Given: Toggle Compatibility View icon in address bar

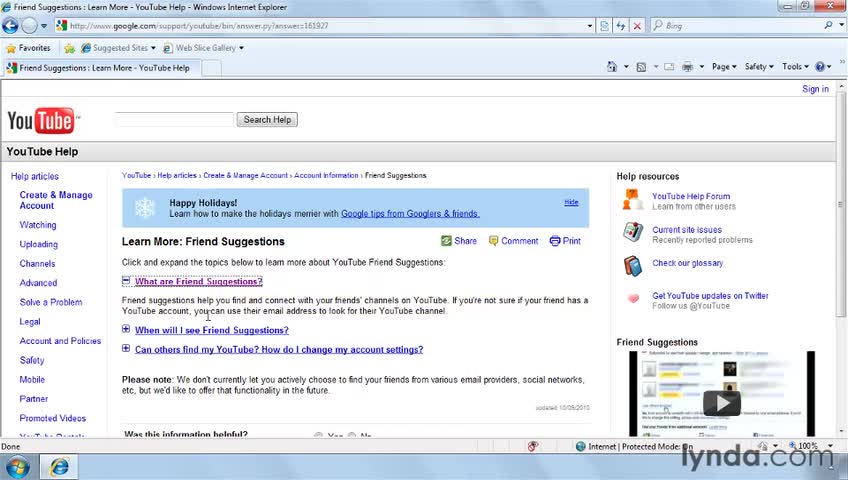Looking at the screenshot, I should (x=604, y=25).
